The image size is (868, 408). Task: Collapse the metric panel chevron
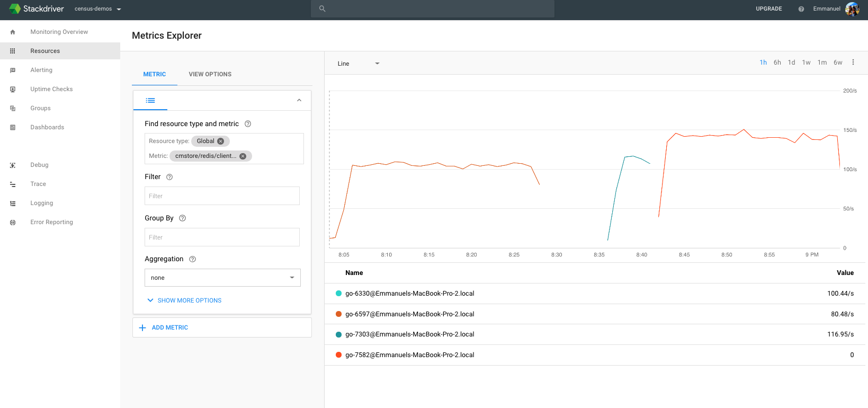tap(299, 100)
